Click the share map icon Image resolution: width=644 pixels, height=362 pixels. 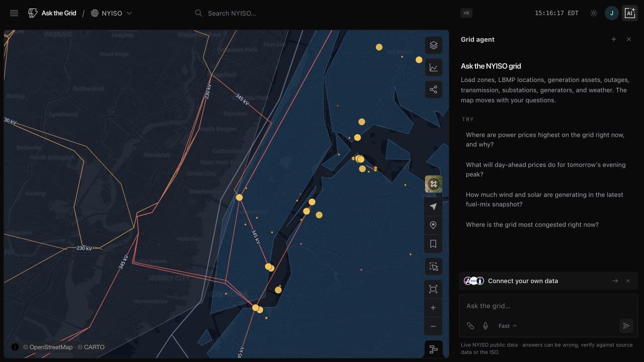point(433,90)
